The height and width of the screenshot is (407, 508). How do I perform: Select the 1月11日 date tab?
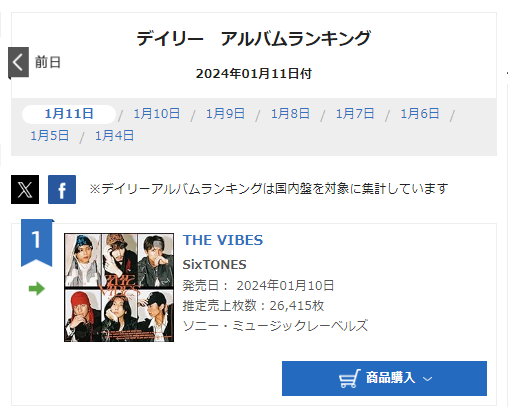point(69,114)
